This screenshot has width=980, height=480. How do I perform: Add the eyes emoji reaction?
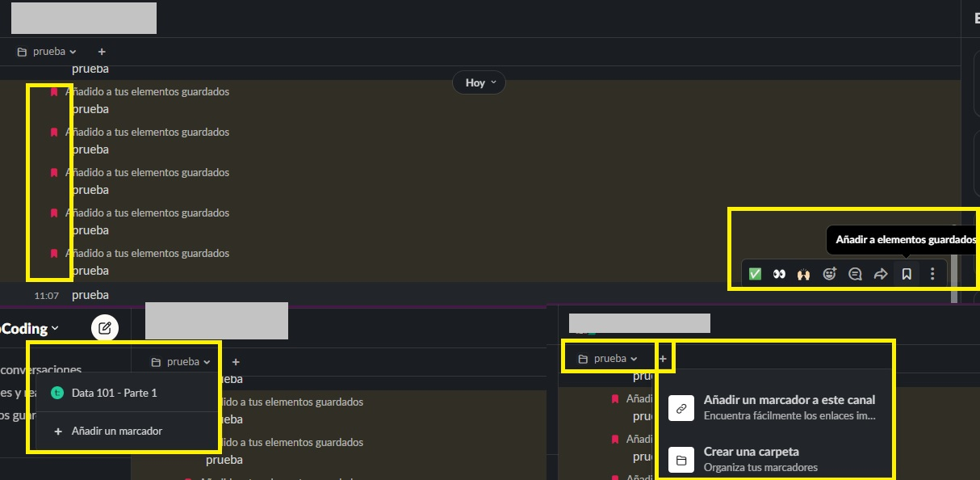779,273
